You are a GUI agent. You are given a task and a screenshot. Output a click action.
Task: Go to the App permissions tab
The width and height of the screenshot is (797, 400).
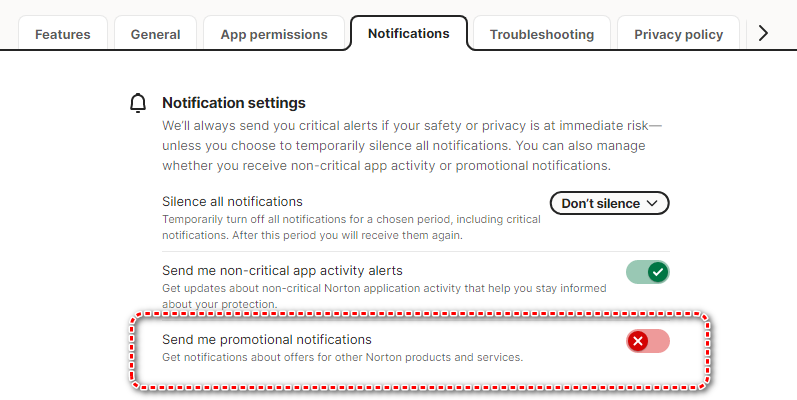[274, 34]
